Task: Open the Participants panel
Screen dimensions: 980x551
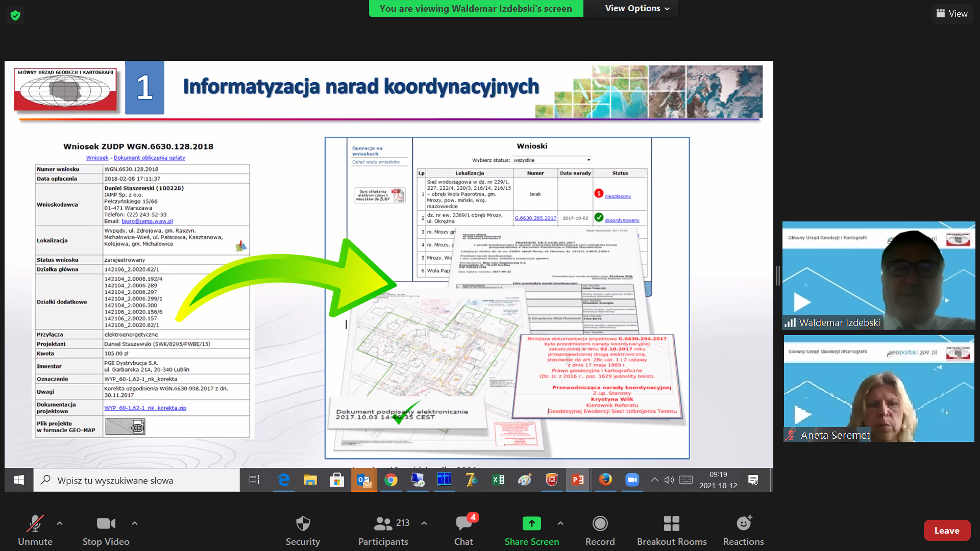Action: click(x=383, y=531)
